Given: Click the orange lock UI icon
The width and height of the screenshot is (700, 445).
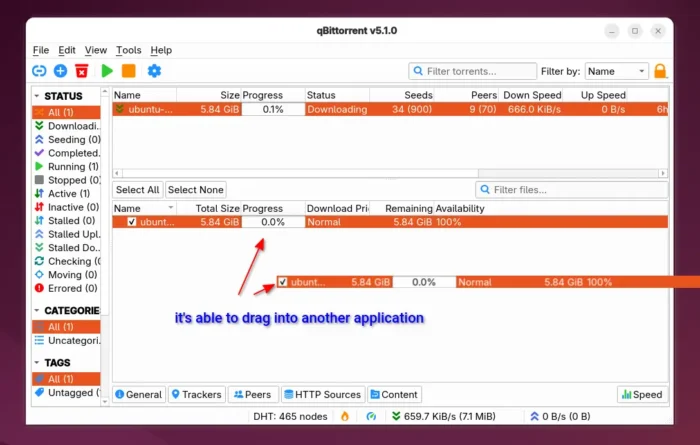Looking at the screenshot, I should (x=660, y=71).
